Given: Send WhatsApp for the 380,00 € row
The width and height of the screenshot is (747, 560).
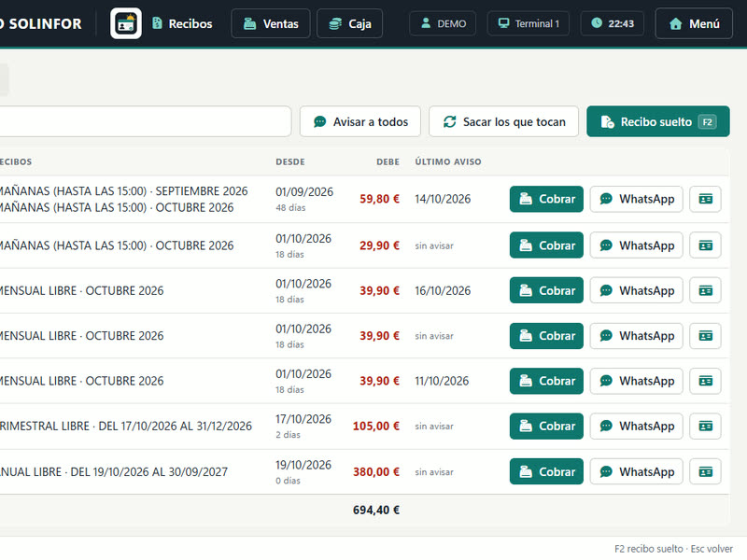Looking at the screenshot, I should (x=637, y=471).
